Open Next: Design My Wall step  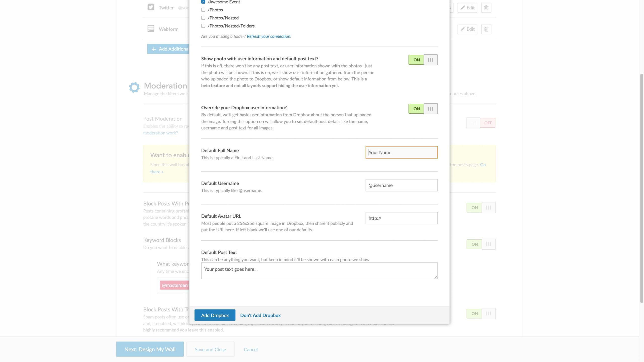pyautogui.click(x=149, y=349)
